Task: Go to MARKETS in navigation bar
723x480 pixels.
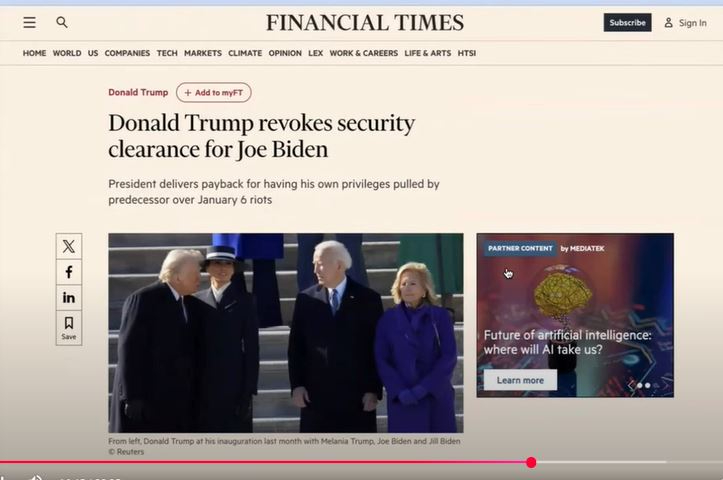Action: pos(203,53)
